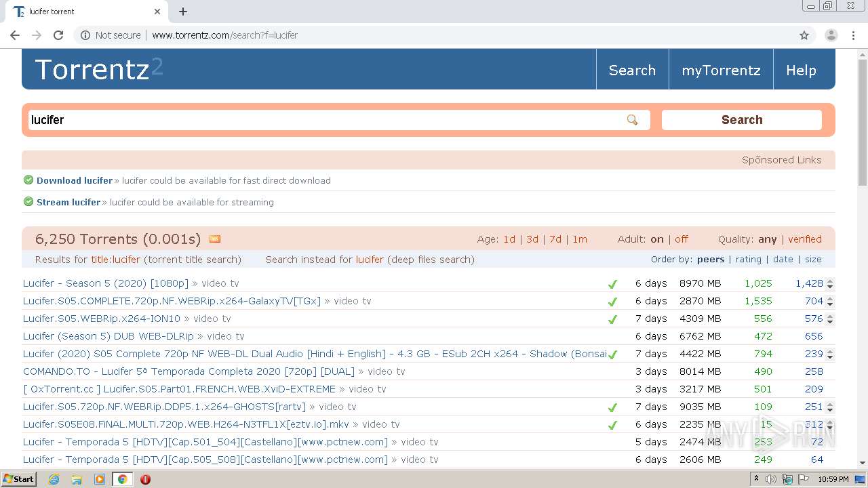Click the green check icon next to Download lucifer

coord(28,180)
